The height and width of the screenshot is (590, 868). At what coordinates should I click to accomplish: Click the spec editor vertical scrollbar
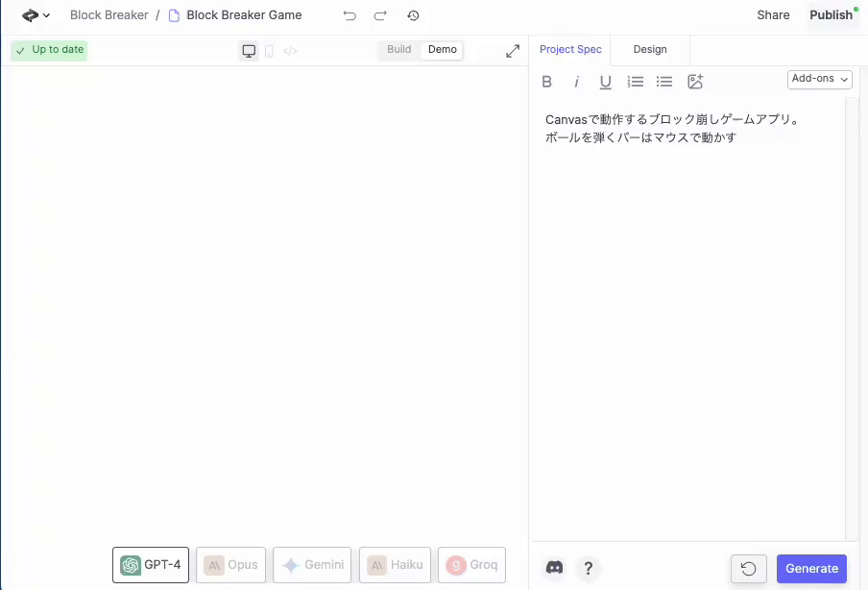852,319
